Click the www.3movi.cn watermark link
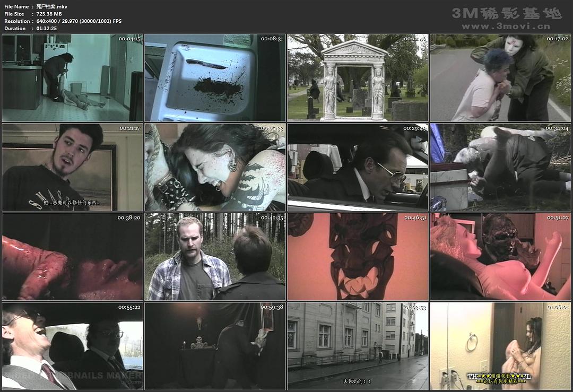The width and height of the screenshot is (573, 392). click(506, 25)
